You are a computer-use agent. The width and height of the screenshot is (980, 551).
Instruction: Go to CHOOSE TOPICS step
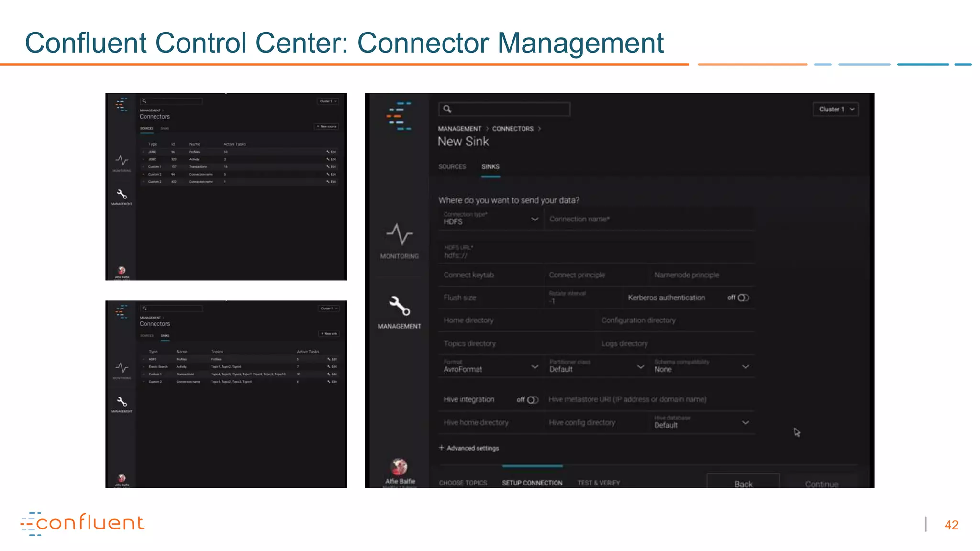tap(463, 483)
